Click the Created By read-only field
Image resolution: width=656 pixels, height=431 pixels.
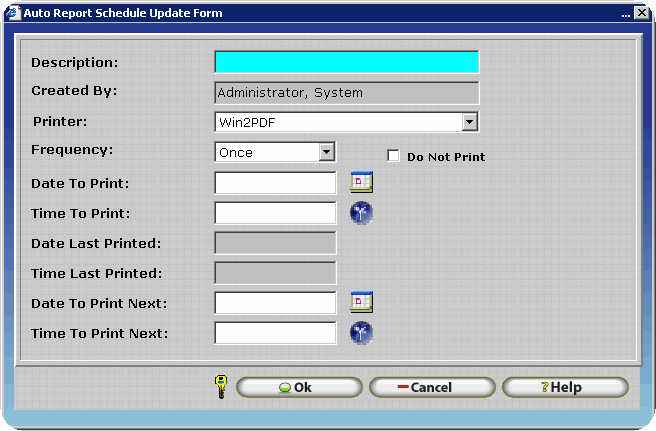click(346, 93)
